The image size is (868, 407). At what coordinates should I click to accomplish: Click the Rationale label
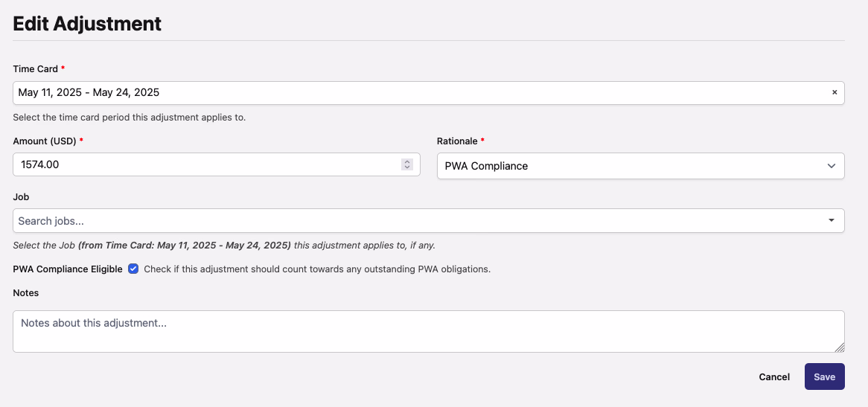456,141
